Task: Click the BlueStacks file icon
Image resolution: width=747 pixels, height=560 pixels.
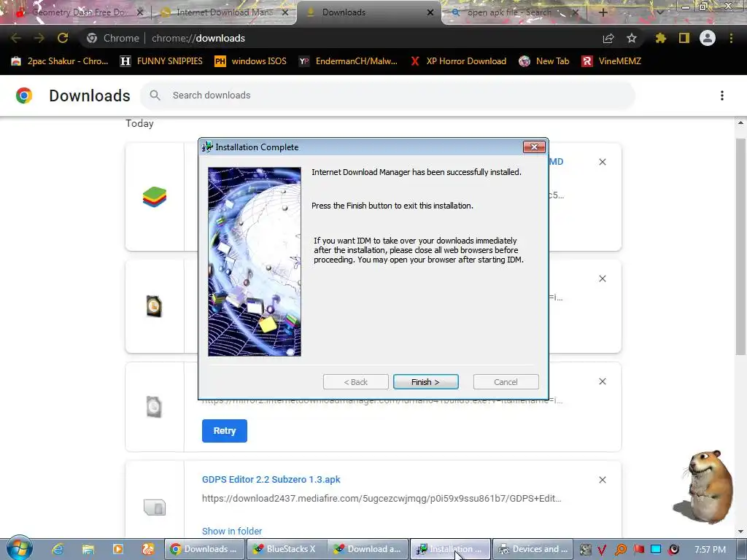Action: point(155,197)
